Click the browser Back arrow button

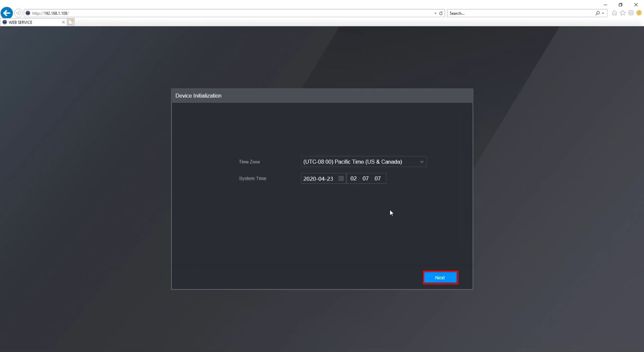6,13
